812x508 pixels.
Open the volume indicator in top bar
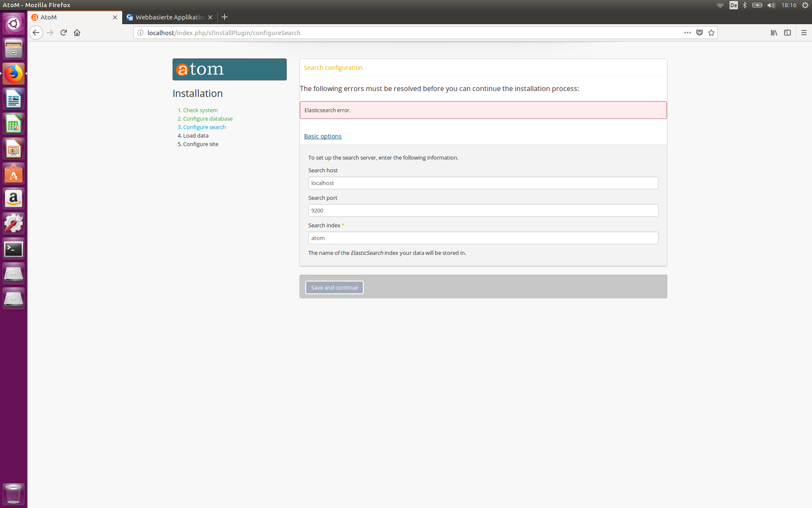[771, 5]
